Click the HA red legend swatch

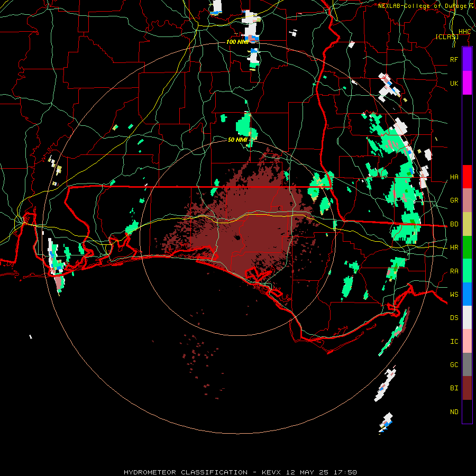point(467,177)
